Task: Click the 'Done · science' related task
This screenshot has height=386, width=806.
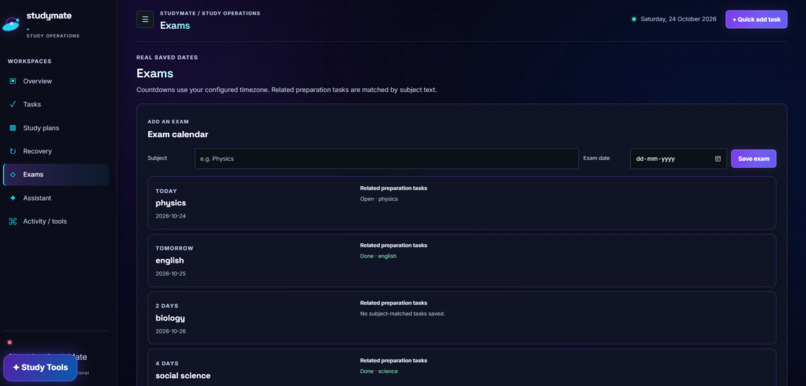Action: [379, 371]
